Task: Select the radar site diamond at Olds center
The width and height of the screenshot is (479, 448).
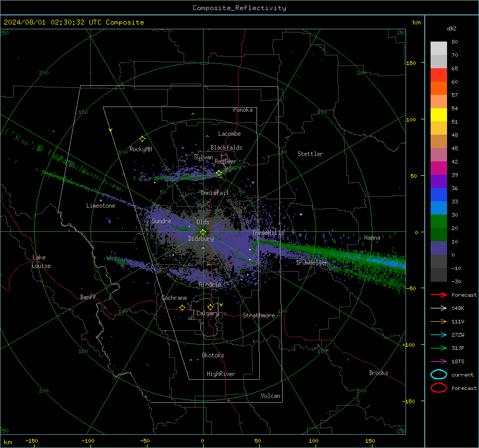Action: tap(203, 232)
